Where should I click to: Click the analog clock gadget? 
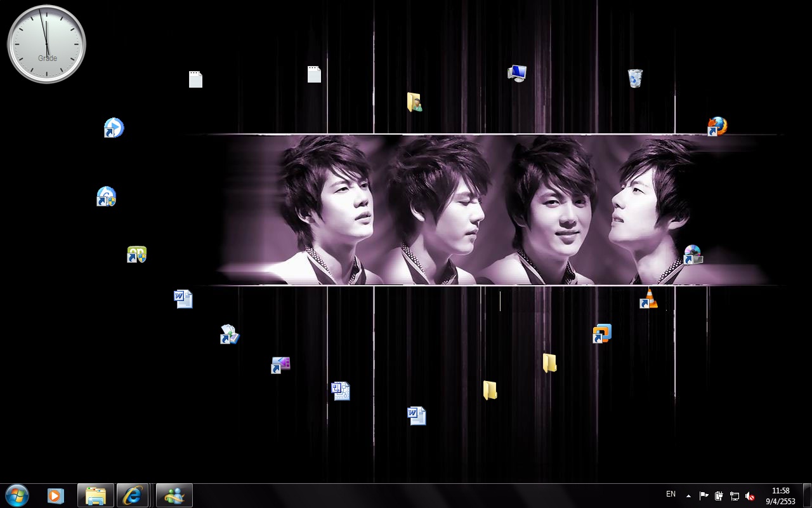46,44
